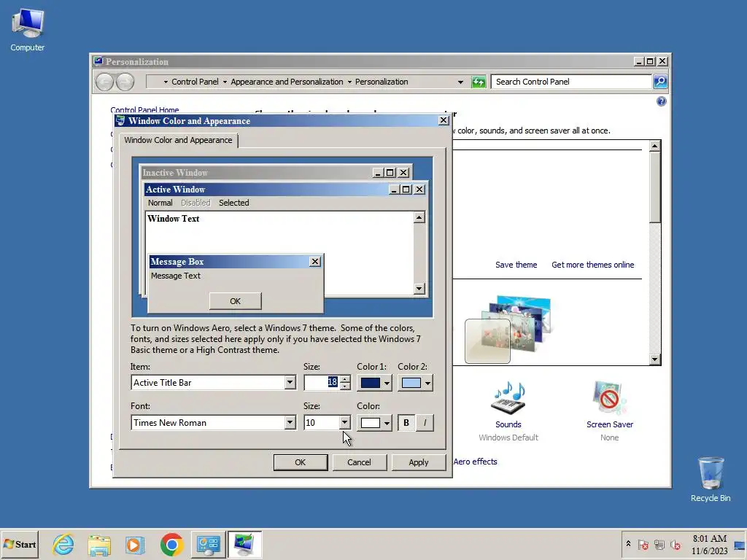
Task: Launch Windows Media Player from taskbar
Action: click(x=135, y=544)
